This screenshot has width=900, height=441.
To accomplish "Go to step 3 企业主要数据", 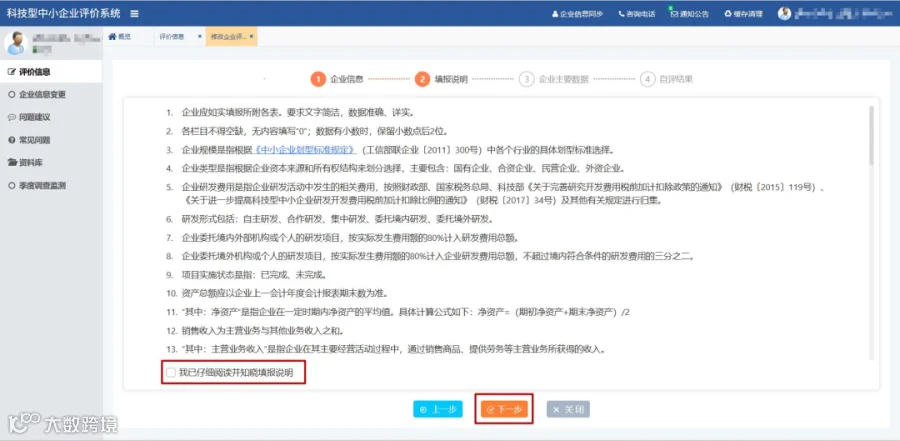I will (x=554, y=79).
